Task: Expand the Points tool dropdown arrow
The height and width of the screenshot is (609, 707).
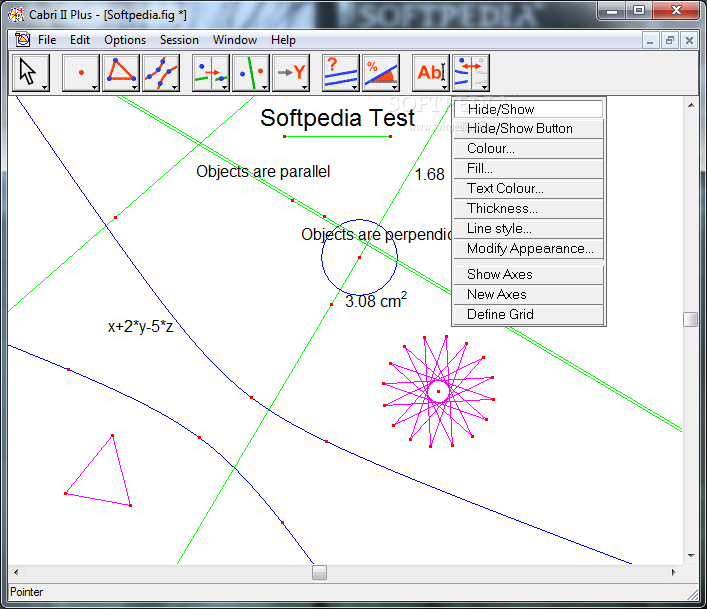Action: pos(94,87)
